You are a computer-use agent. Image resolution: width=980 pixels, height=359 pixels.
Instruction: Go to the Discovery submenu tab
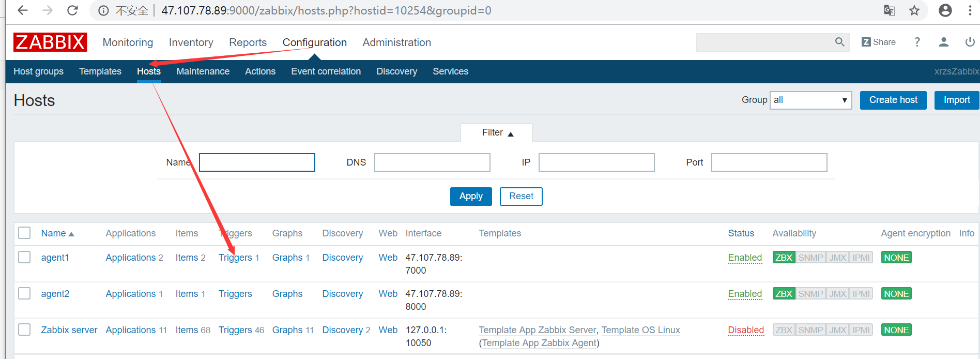(x=396, y=71)
